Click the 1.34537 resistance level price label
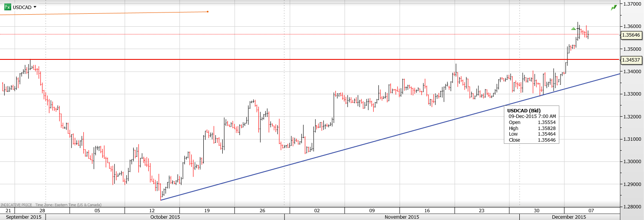Viewport: 644px width, 220px height. (x=631, y=60)
